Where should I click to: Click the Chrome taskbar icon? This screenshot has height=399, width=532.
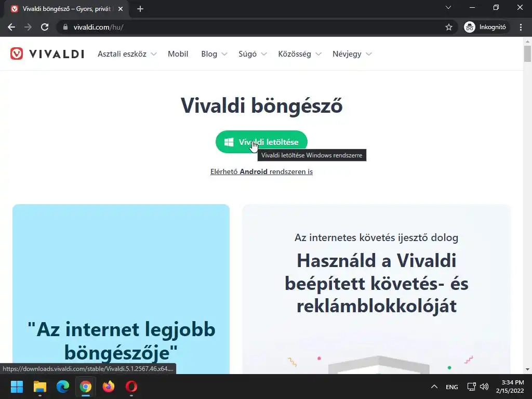[86, 387]
